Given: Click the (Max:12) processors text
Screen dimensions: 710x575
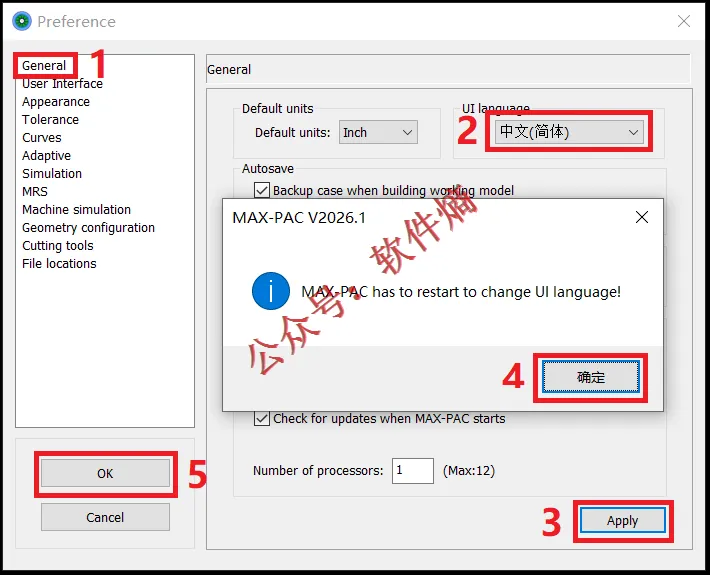Looking at the screenshot, I should click(469, 471).
